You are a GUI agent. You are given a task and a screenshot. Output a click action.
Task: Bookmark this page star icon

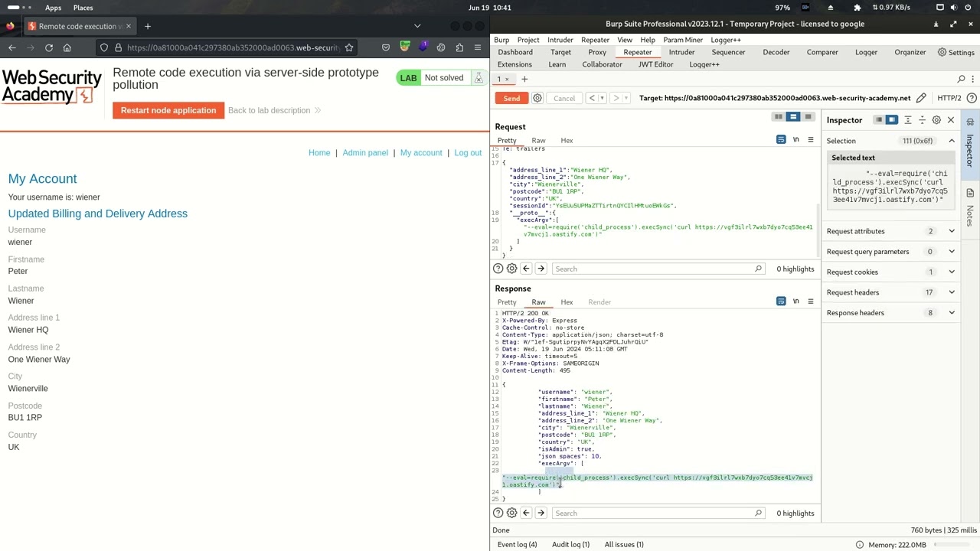[x=349, y=47]
